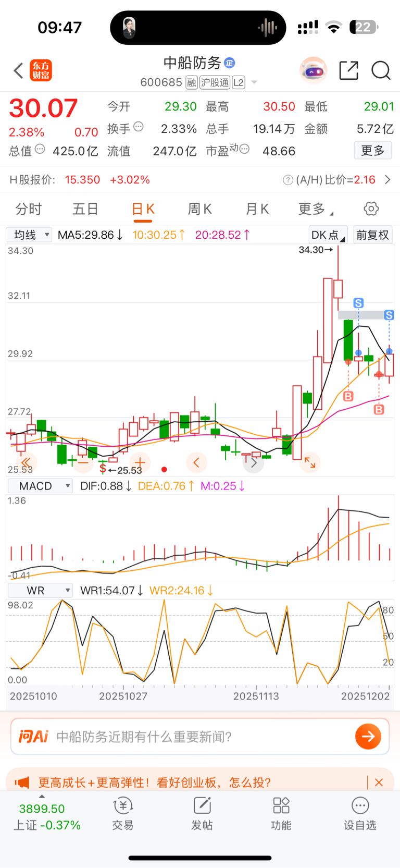Switch to the 月K tab
Screen dimensions: 400x868
tap(257, 209)
